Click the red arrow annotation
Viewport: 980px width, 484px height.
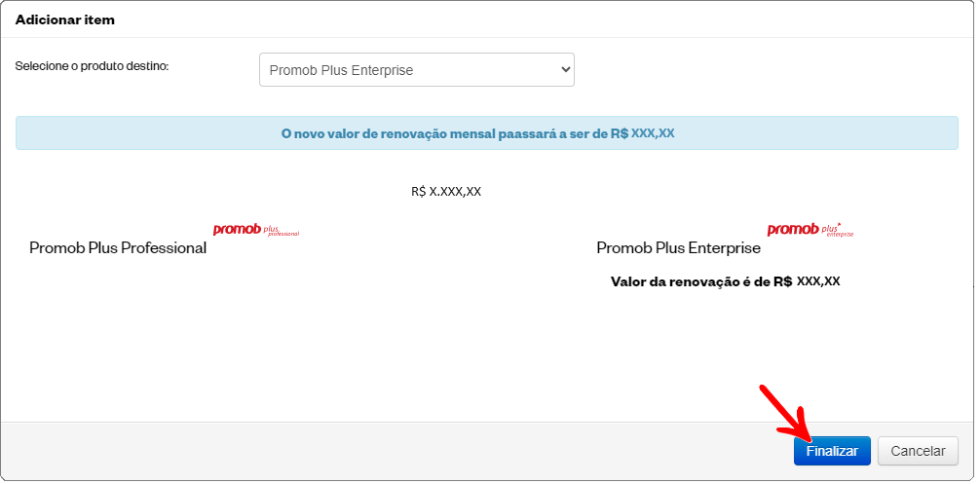point(785,415)
